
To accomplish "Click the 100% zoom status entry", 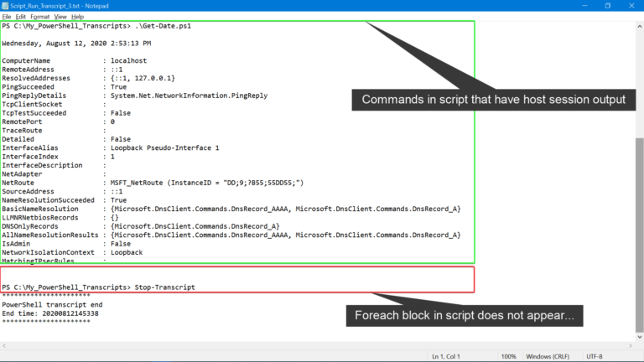I will pos(508,357).
